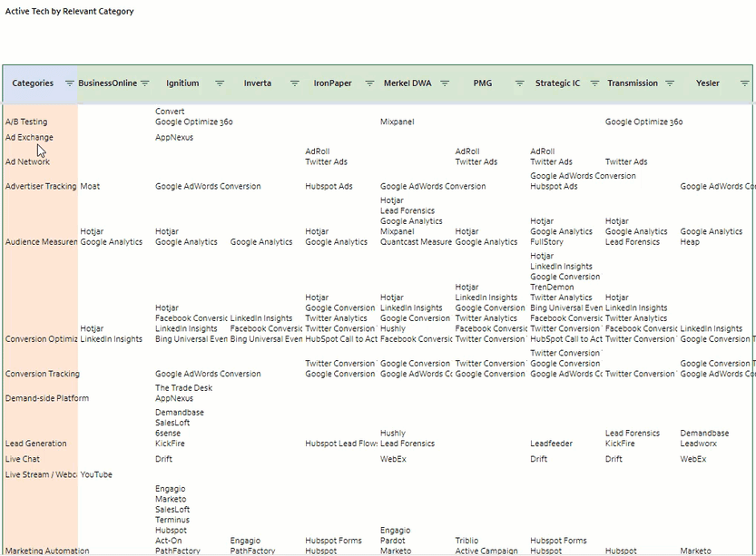The image size is (756, 556).
Task: Select the Strategic IC column header
Action: (x=557, y=83)
